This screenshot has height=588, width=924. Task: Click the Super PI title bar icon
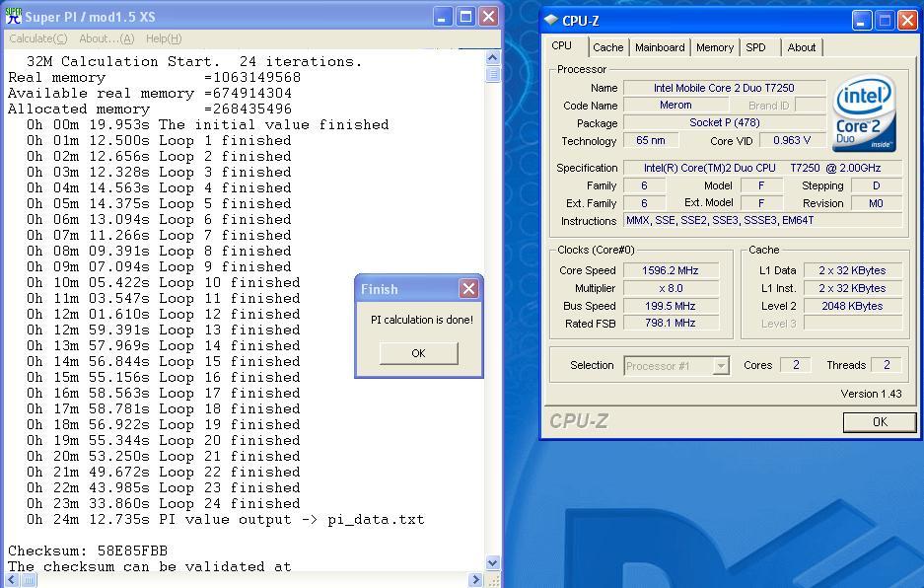point(14,16)
